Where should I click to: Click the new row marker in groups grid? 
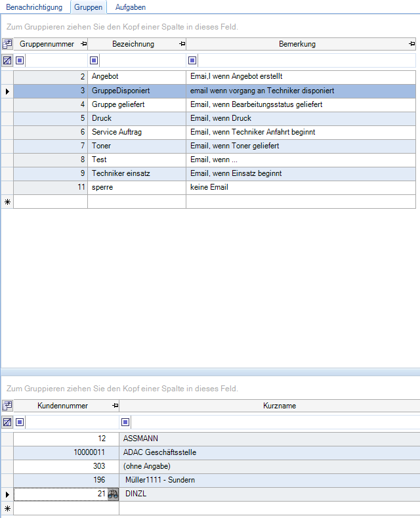click(7, 202)
